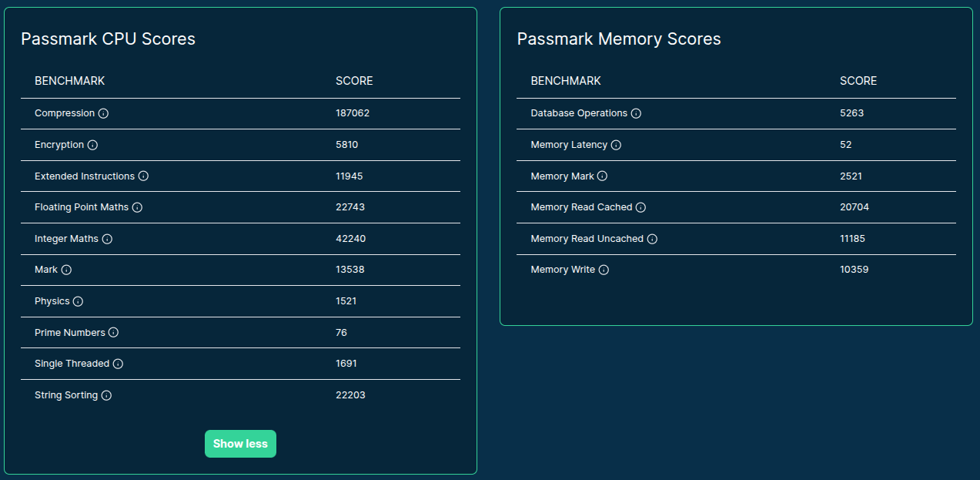Click the info icon beside Memory Latency

click(616, 145)
